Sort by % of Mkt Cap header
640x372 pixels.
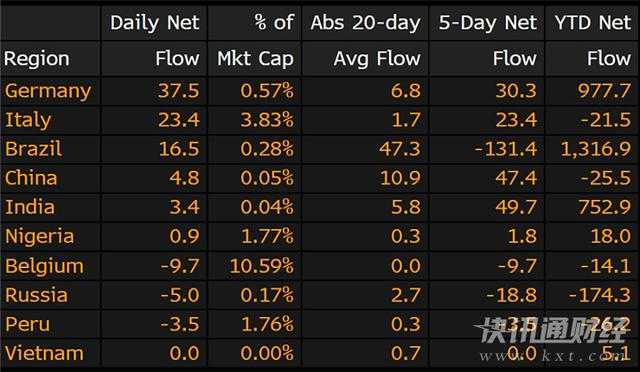pyautogui.click(x=255, y=40)
